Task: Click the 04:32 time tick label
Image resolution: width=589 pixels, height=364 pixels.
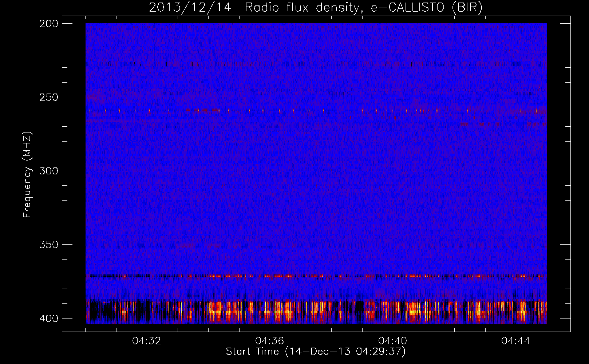Action: tap(147, 341)
